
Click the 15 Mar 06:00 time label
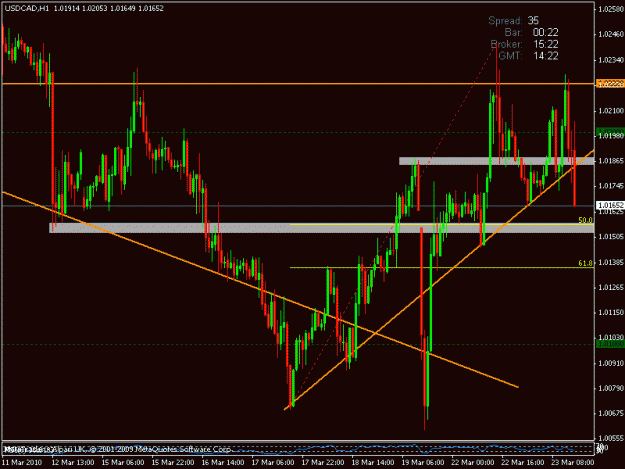pyautogui.click(x=123, y=463)
